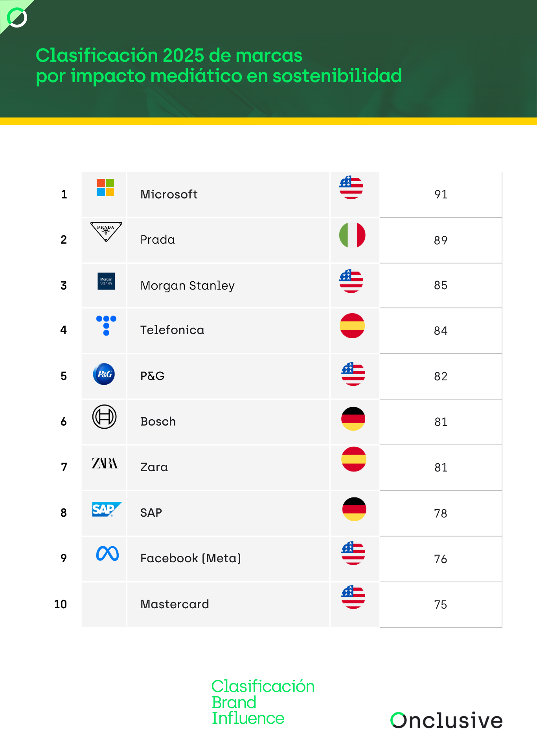
Task: Click the German flag beside Bosch
Action: pyautogui.click(x=353, y=418)
